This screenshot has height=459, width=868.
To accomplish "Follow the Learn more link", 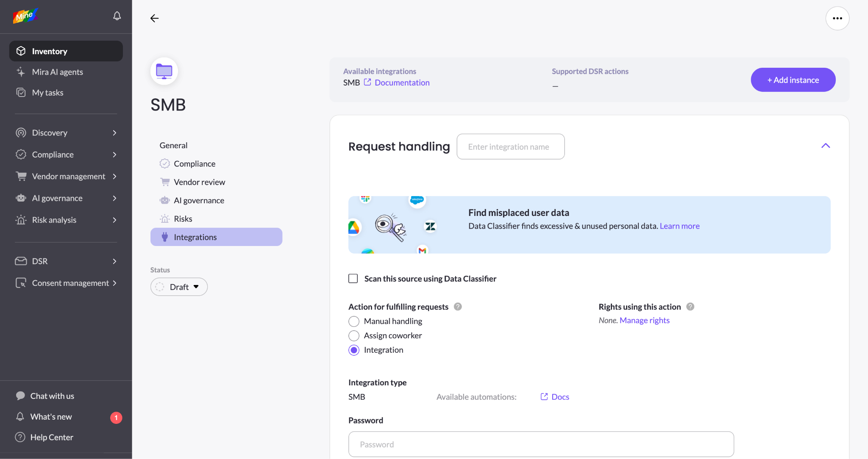I will [679, 226].
